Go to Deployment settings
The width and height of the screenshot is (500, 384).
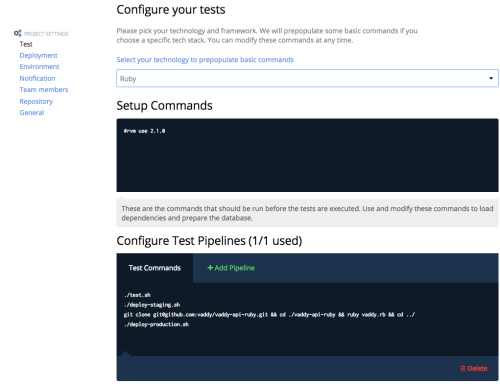(38, 55)
